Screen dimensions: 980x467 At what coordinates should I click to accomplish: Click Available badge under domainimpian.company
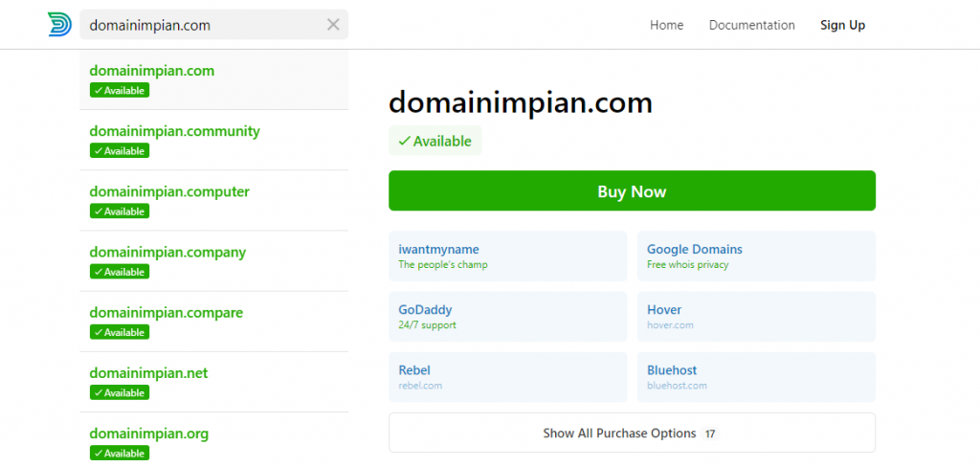[120, 272]
